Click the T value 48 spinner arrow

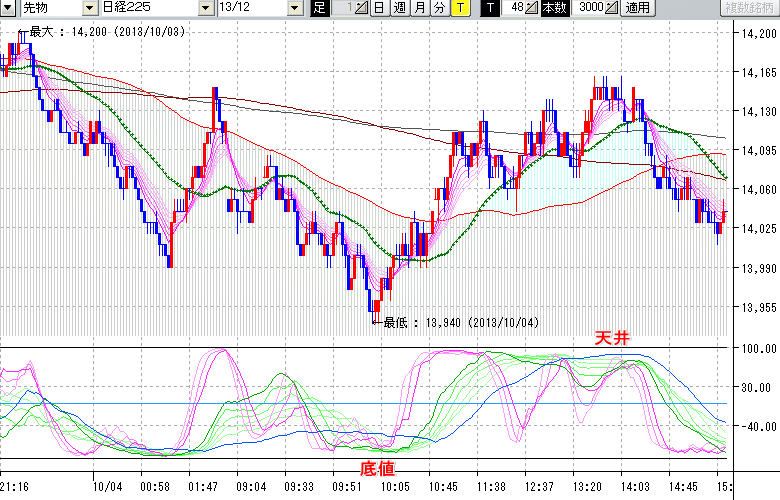(x=533, y=8)
